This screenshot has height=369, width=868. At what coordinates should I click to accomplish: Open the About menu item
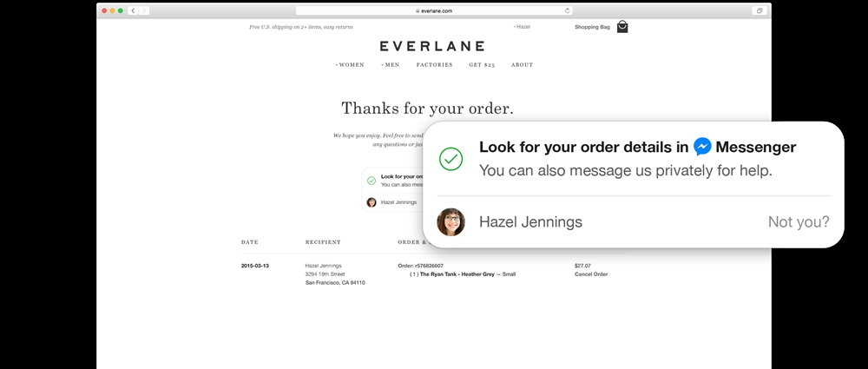[522, 65]
